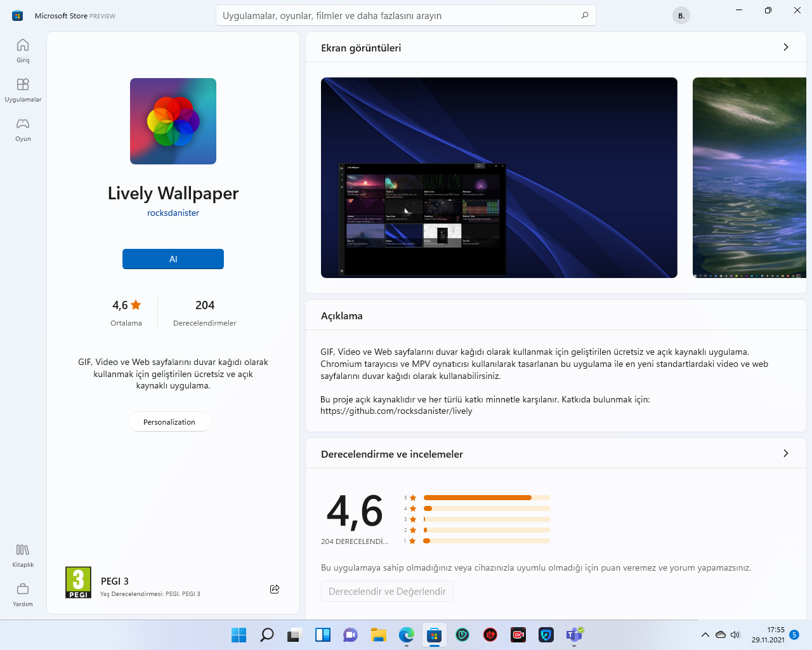812x650 pixels.
Task: Launch Microsoft Edge from taskbar
Action: 406,635
